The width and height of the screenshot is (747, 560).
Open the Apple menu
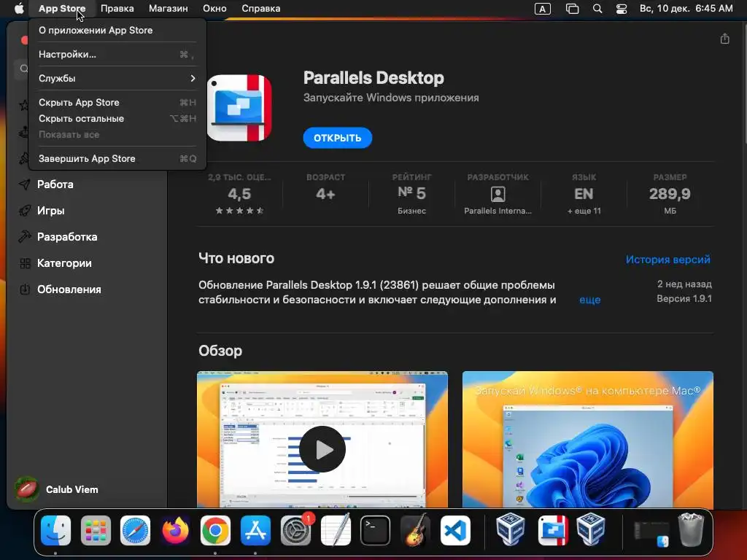click(x=19, y=9)
